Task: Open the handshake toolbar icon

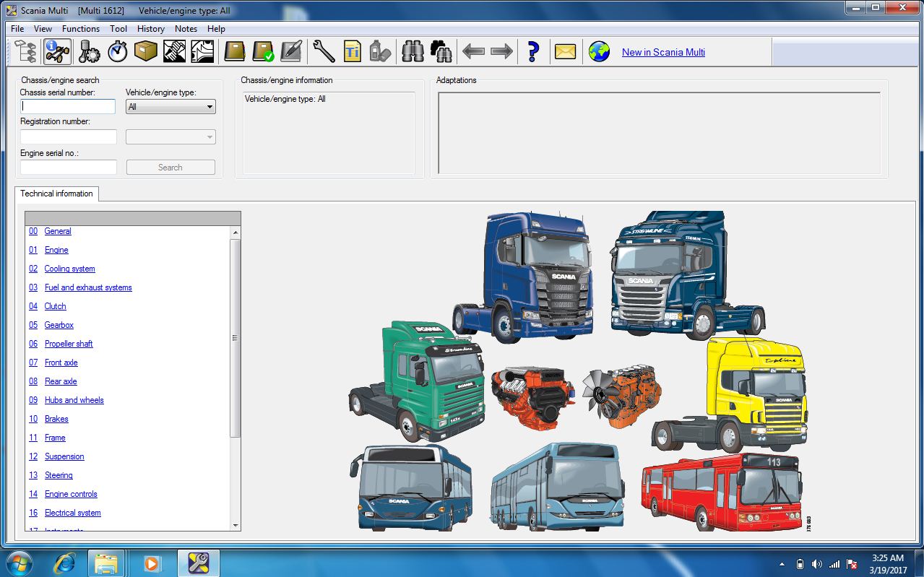Action: click(x=174, y=52)
